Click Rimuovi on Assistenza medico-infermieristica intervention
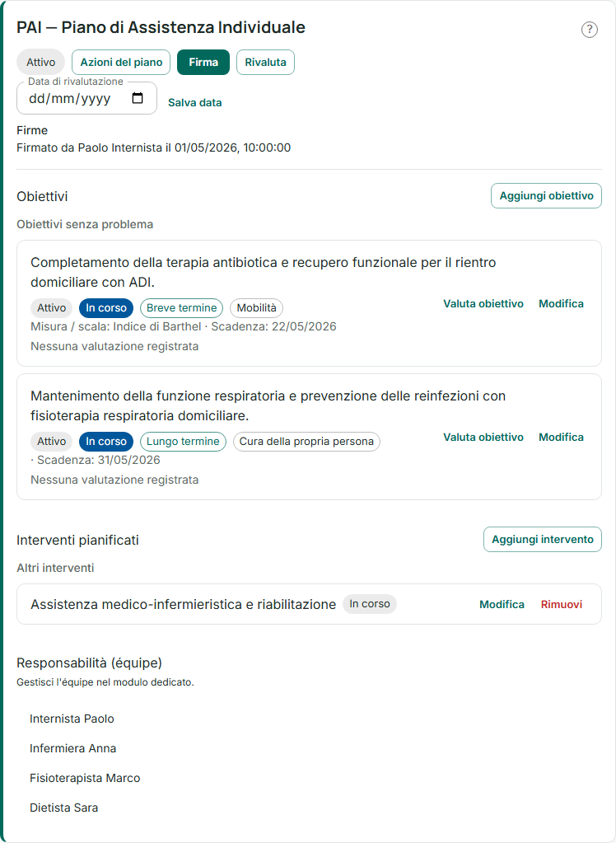This screenshot has height=843, width=616. (x=561, y=604)
